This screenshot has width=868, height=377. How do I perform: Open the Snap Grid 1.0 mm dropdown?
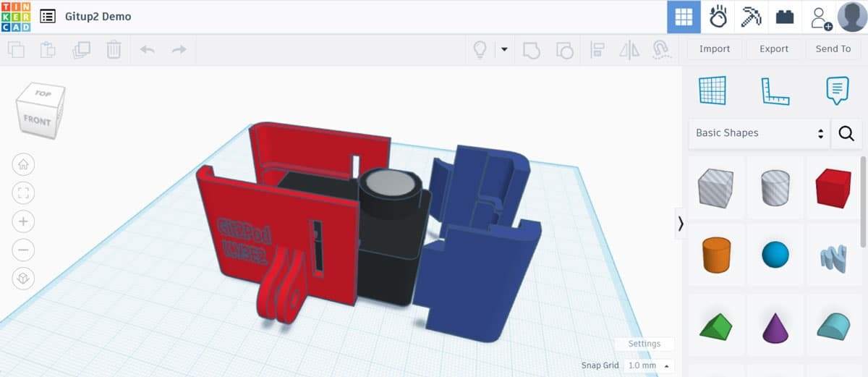(650, 365)
